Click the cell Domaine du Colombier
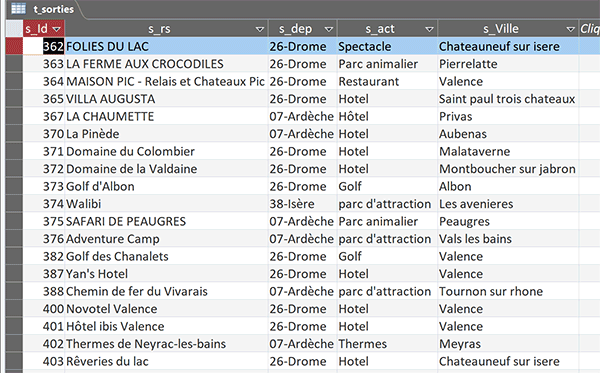 166,151
